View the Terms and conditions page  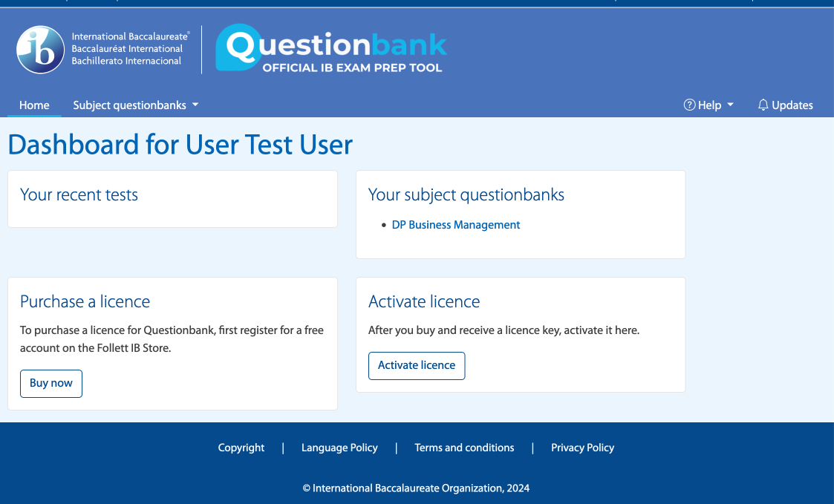[x=464, y=448]
